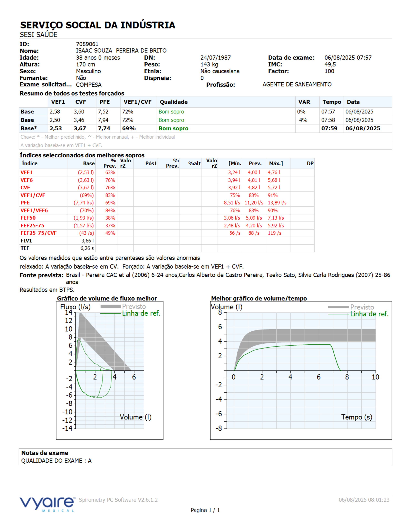
Task: Select the PFE index row label
Action: [25, 203]
